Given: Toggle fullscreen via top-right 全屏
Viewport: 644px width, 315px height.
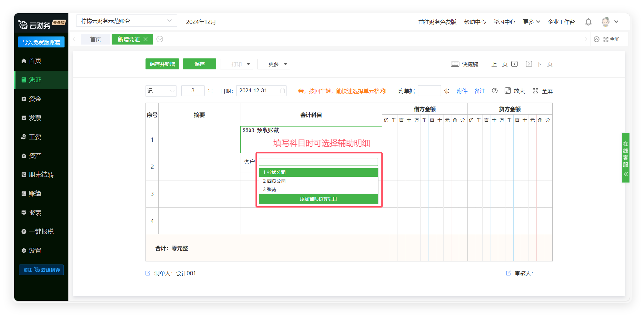Looking at the screenshot, I should pyautogui.click(x=611, y=39).
